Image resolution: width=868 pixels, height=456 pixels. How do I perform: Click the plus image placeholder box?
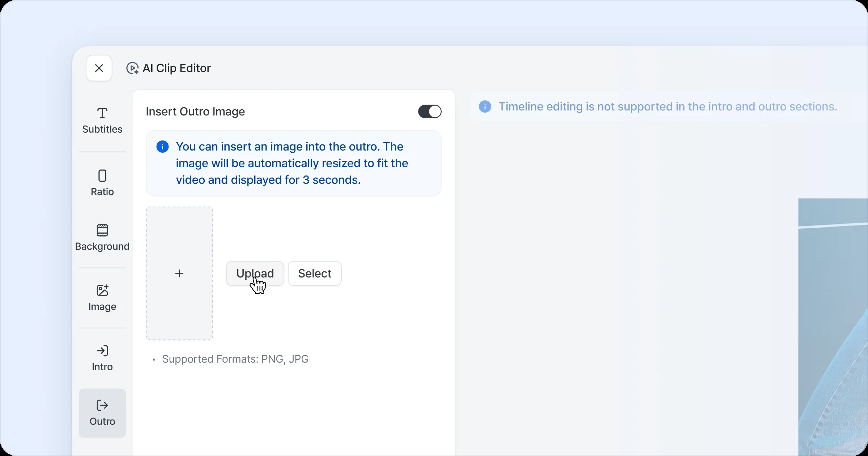click(179, 273)
